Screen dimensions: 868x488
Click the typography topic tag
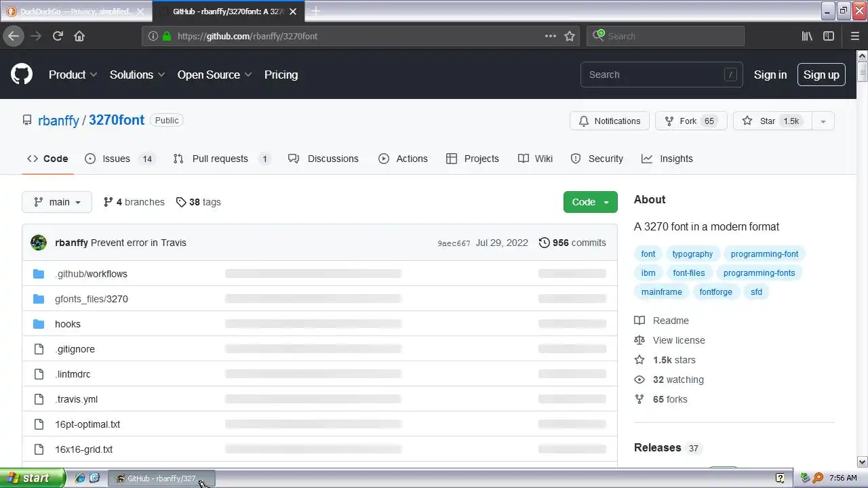(692, 253)
